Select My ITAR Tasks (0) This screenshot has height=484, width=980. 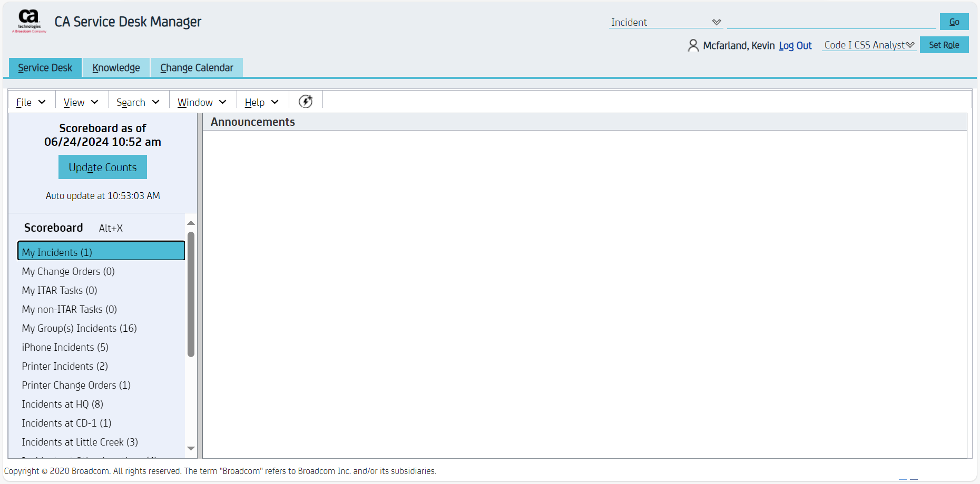coord(60,290)
